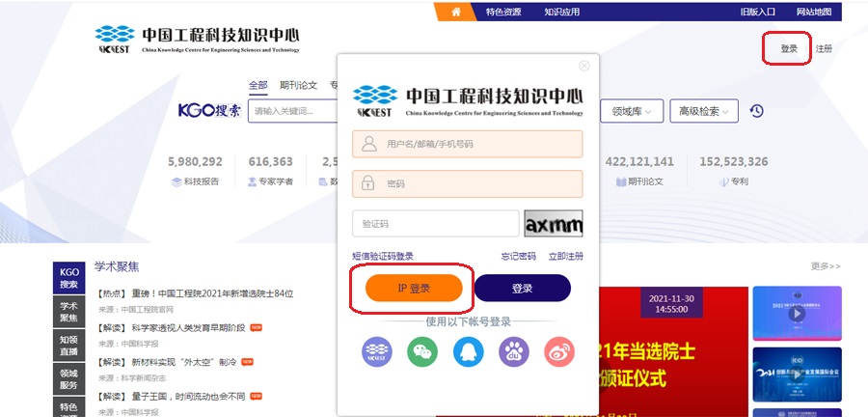The height and width of the screenshot is (417, 868).
Task: Sign in with the QQ penguin icon
Action: point(469,351)
